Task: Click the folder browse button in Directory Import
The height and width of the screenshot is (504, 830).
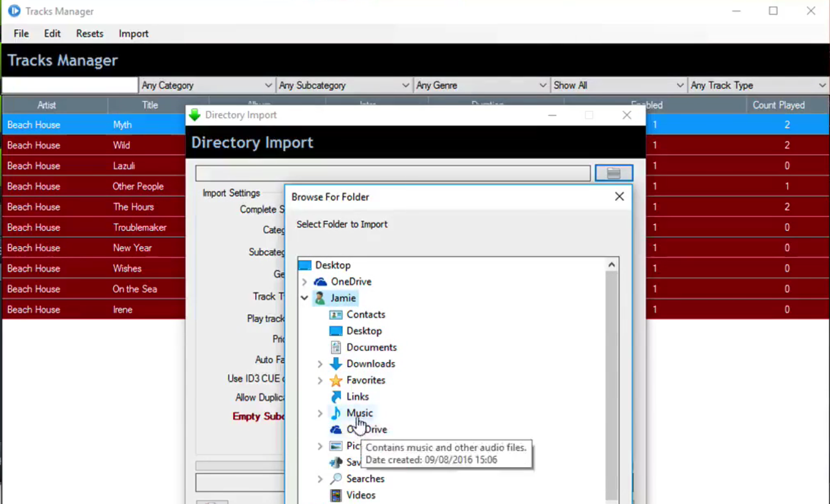Action: tap(614, 174)
